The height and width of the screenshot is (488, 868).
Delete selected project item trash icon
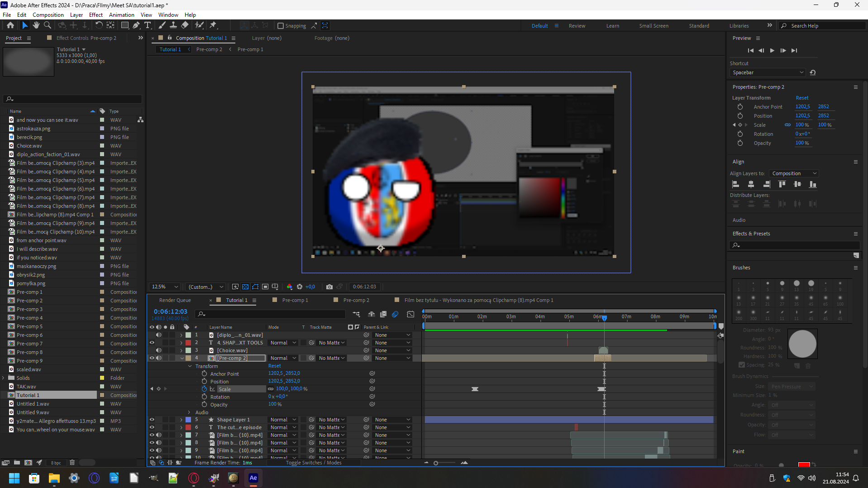[x=72, y=463]
